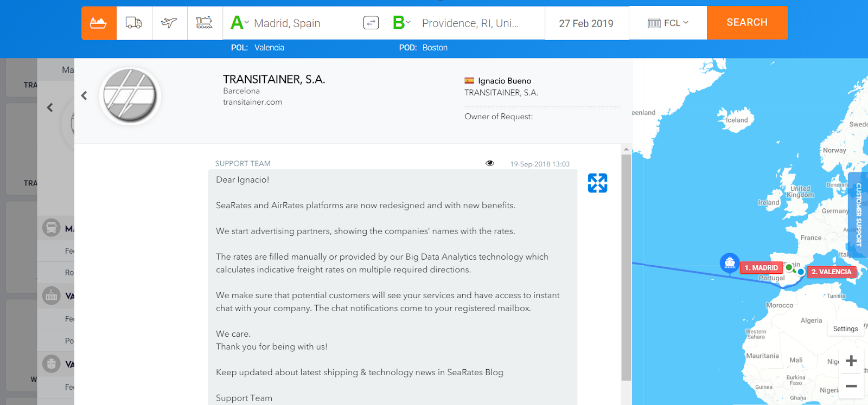The width and height of the screenshot is (868, 405).
Task: Expand the message with the blue arrows icon
Action: [x=597, y=183]
